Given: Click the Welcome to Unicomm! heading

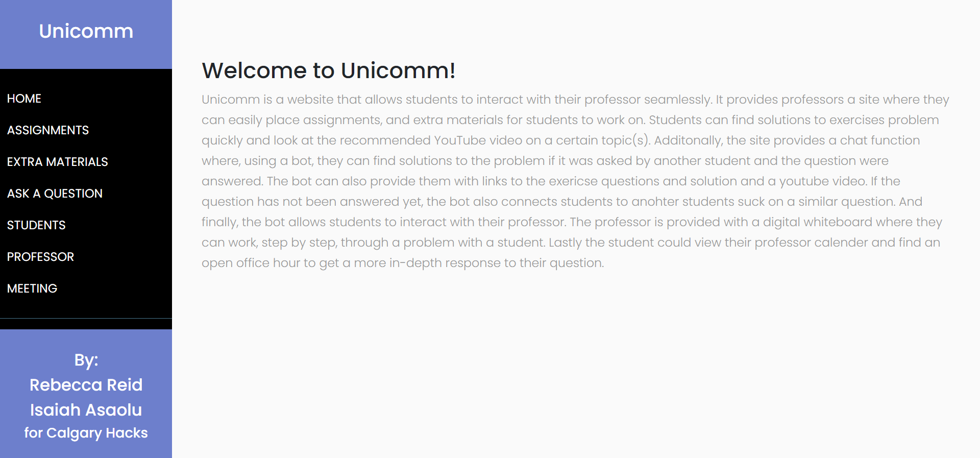Looking at the screenshot, I should click(x=328, y=70).
